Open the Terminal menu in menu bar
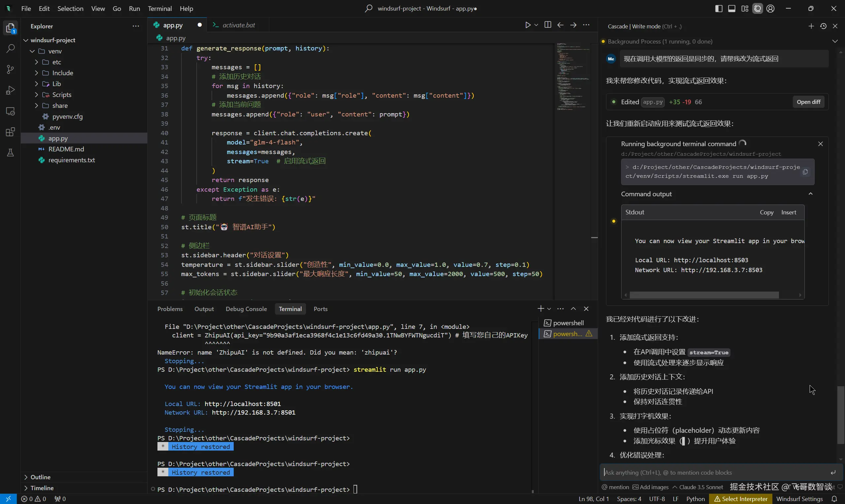The image size is (845, 504). pos(160,9)
